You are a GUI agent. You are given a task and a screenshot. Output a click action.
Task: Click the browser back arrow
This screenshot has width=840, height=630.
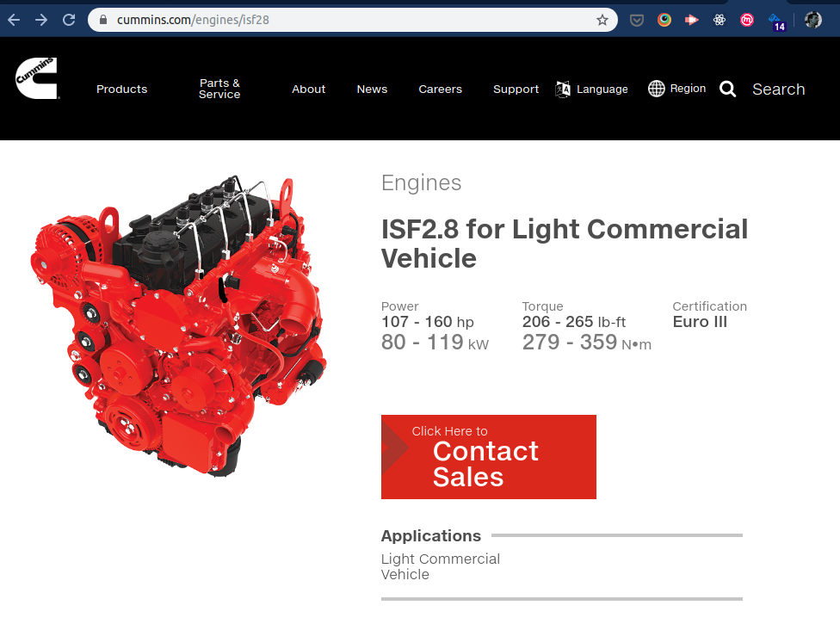pyautogui.click(x=14, y=20)
